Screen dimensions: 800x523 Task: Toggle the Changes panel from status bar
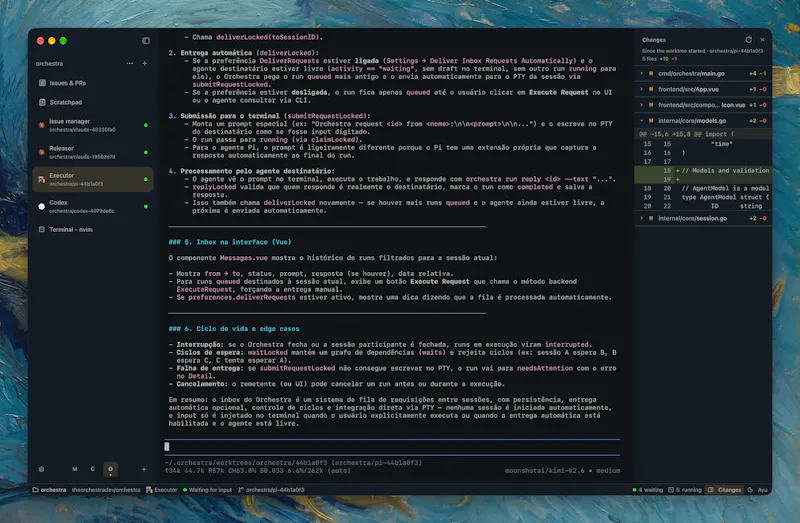point(724,490)
